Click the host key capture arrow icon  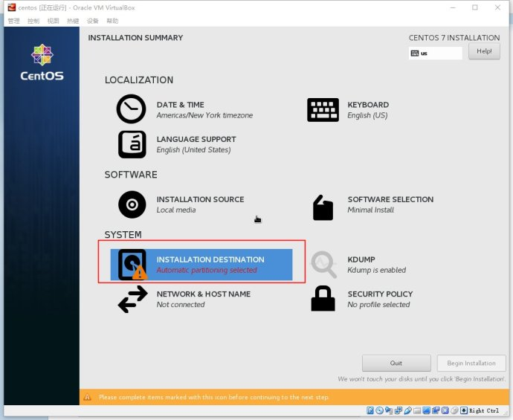point(464,410)
